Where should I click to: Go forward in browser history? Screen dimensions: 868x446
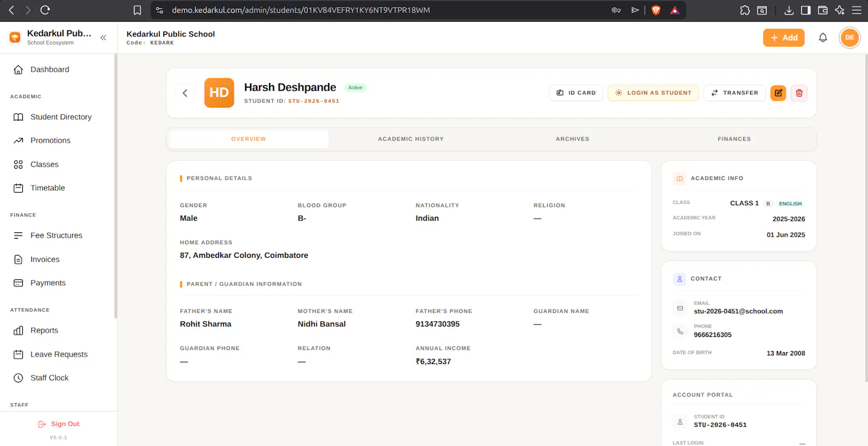(28, 10)
